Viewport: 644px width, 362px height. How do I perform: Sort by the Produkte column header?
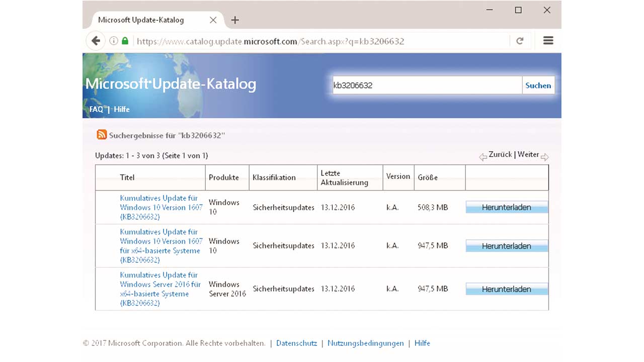224,177
